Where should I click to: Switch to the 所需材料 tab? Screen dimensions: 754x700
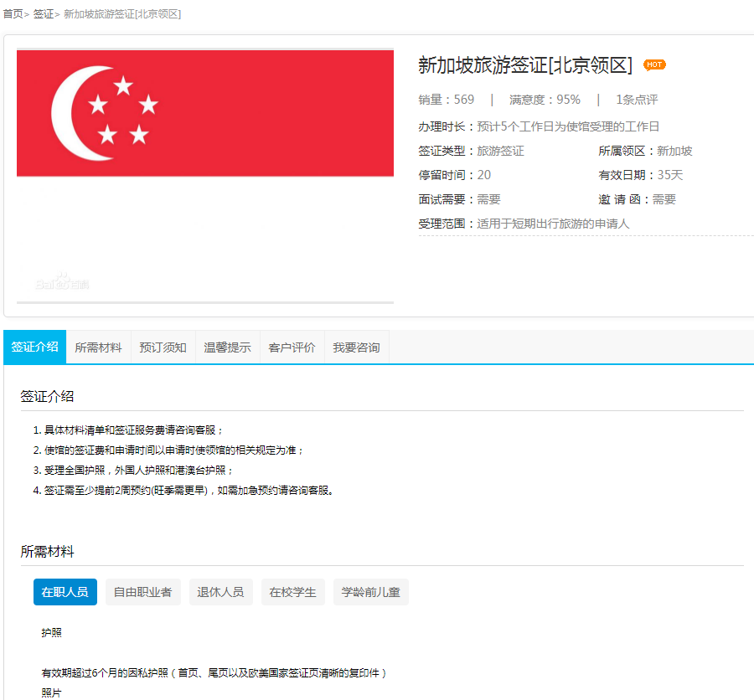[x=98, y=347]
